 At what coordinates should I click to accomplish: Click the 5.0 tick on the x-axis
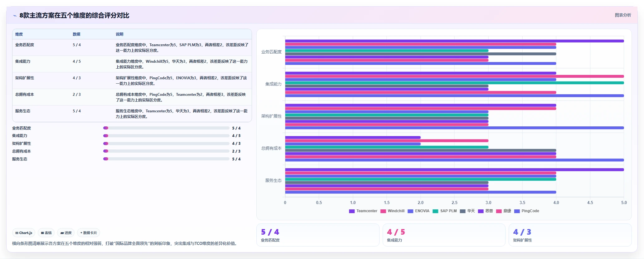tap(624, 203)
